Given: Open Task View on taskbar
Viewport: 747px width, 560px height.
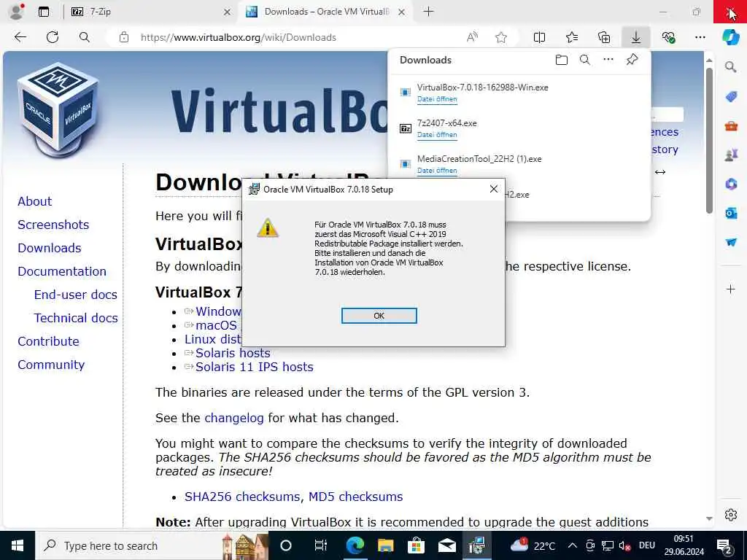Looking at the screenshot, I should [x=321, y=545].
